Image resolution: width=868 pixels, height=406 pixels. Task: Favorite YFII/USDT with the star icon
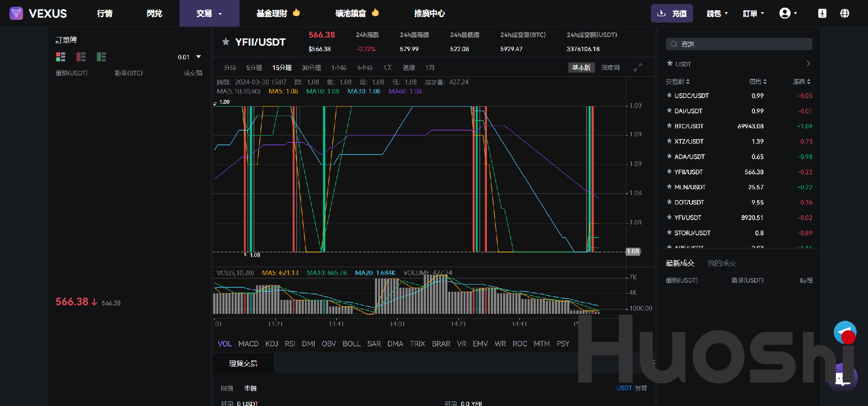[x=226, y=42]
